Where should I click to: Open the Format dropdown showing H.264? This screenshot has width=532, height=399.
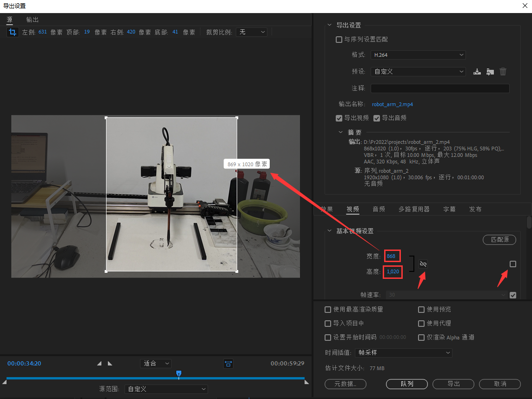coord(418,54)
